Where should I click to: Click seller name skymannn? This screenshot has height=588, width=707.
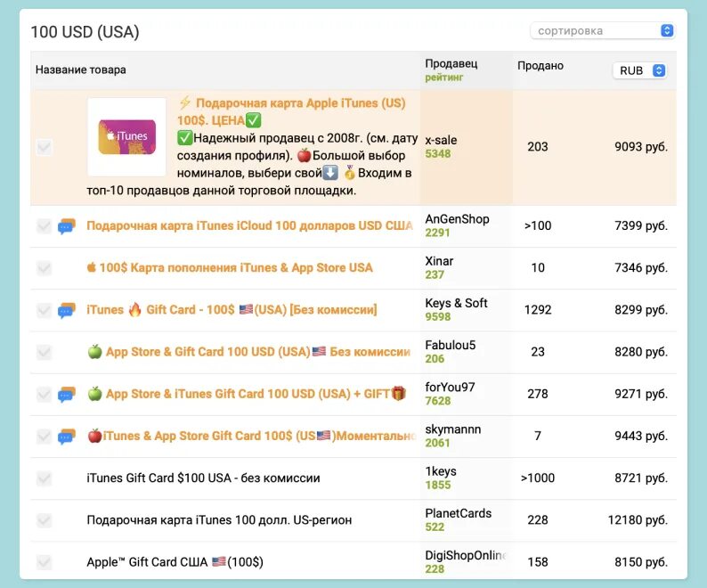453,429
